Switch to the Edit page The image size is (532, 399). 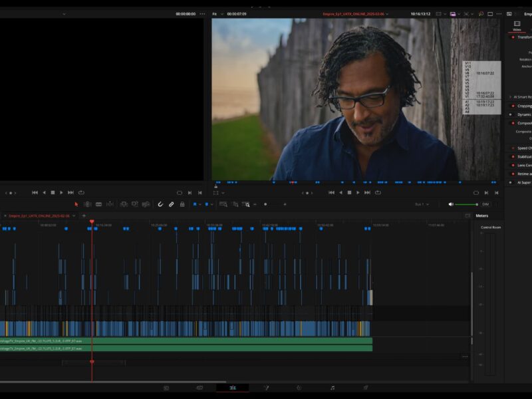[x=233, y=388]
